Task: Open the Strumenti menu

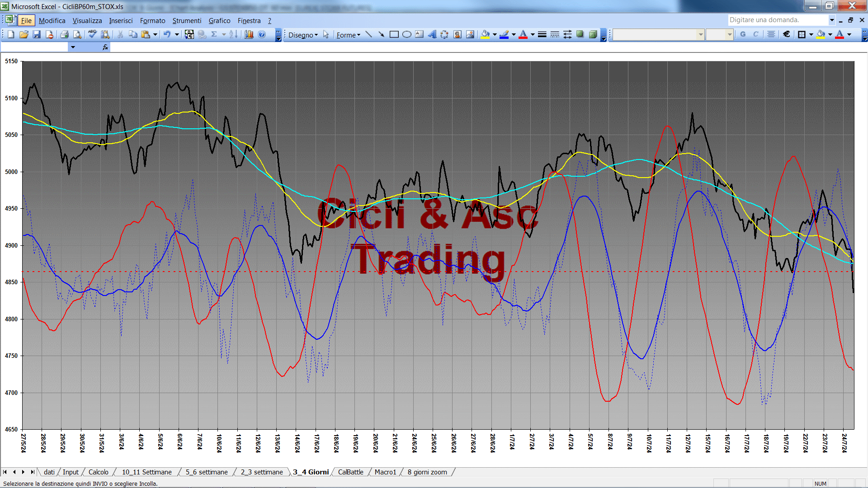Action: (x=187, y=20)
